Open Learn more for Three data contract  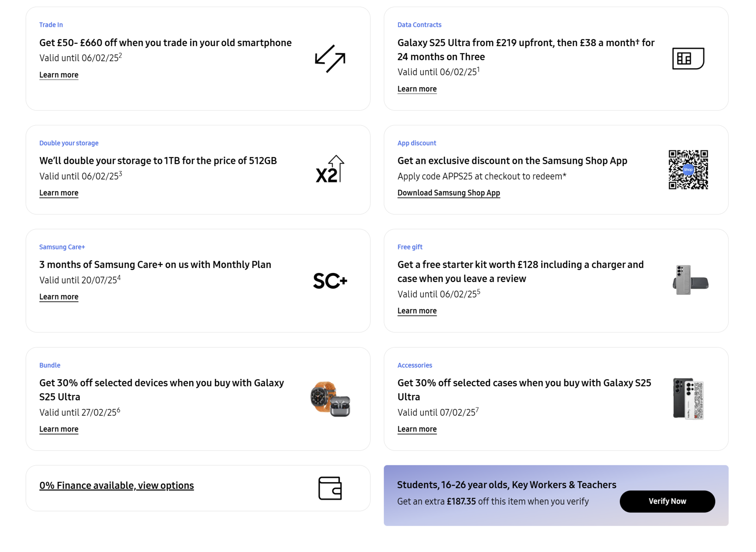pyautogui.click(x=417, y=89)
